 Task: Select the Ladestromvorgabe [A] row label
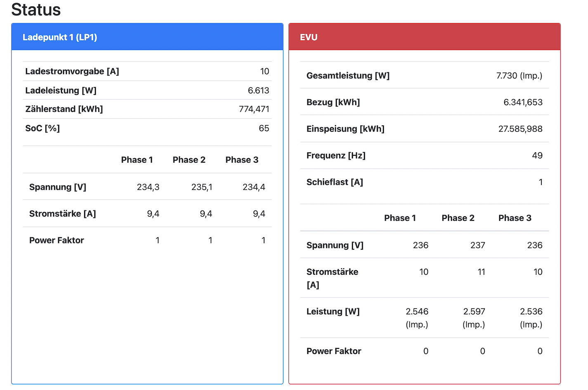point(72,71)
